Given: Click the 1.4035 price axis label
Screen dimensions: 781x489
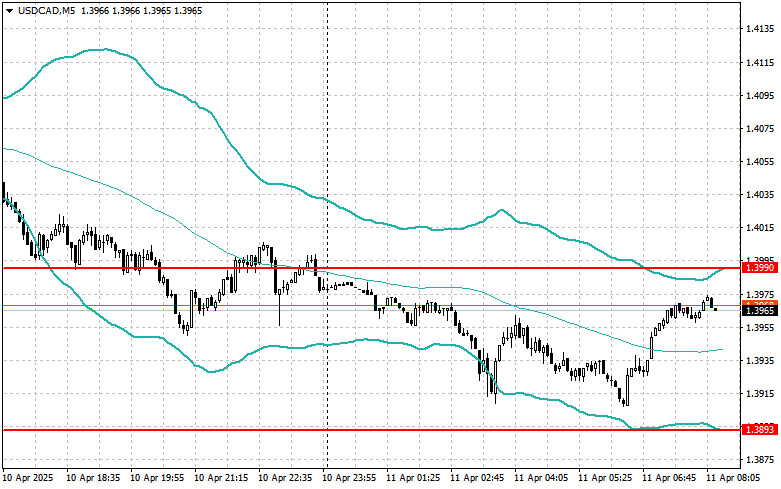Looking at the screenshot, I should click(x=760, y=195).
